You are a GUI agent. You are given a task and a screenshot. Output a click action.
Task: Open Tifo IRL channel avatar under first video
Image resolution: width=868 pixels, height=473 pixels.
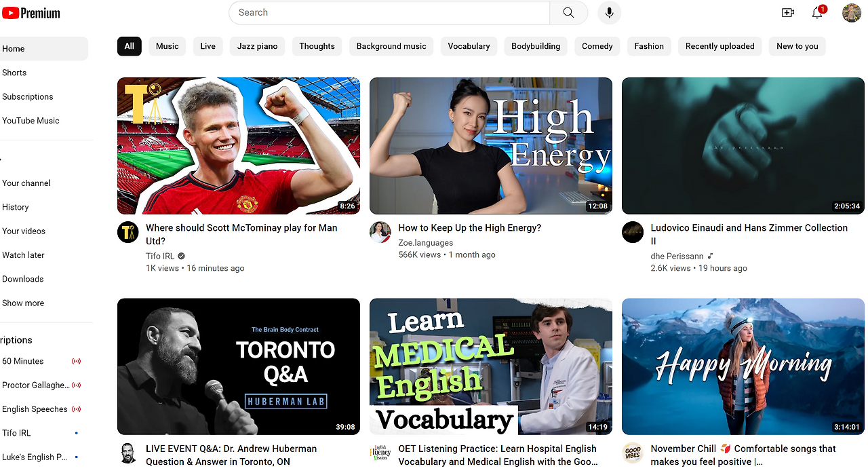click(x=127, y=232)
